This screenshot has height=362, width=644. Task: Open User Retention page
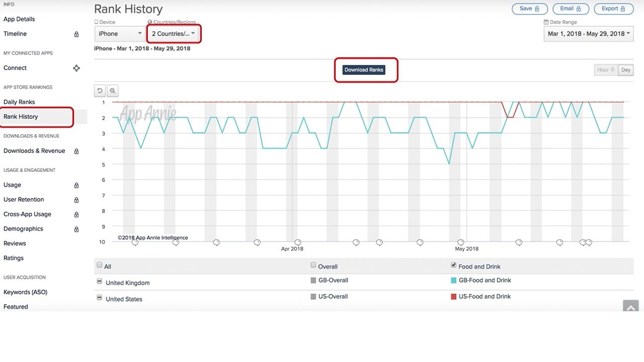[x=24, y=200]
